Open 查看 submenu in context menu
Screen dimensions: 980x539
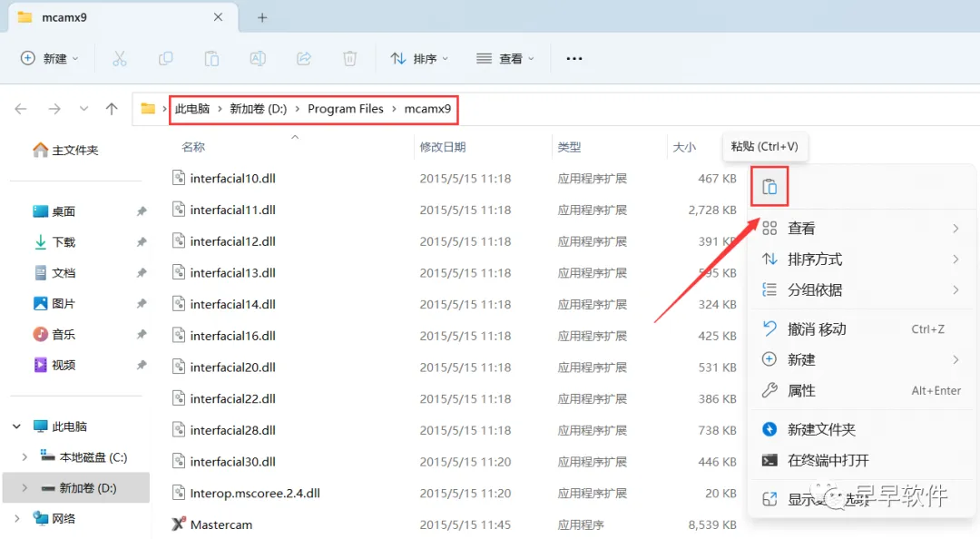click(x=862, y=229)
